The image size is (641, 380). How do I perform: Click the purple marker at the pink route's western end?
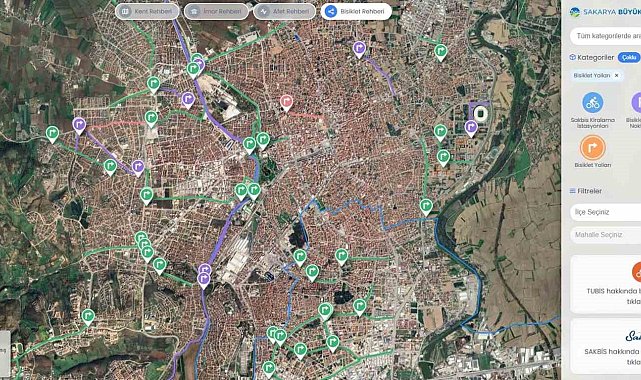point(79,125)
